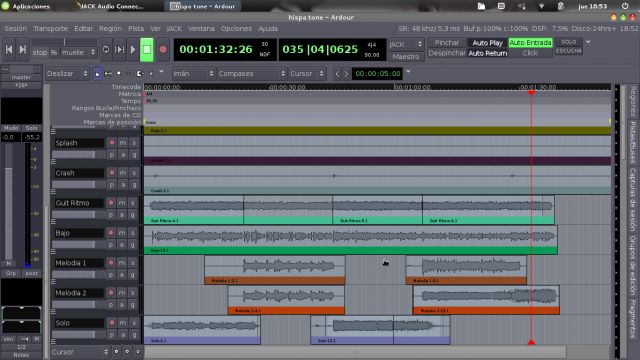Open playlist button on Crash track

111,185
